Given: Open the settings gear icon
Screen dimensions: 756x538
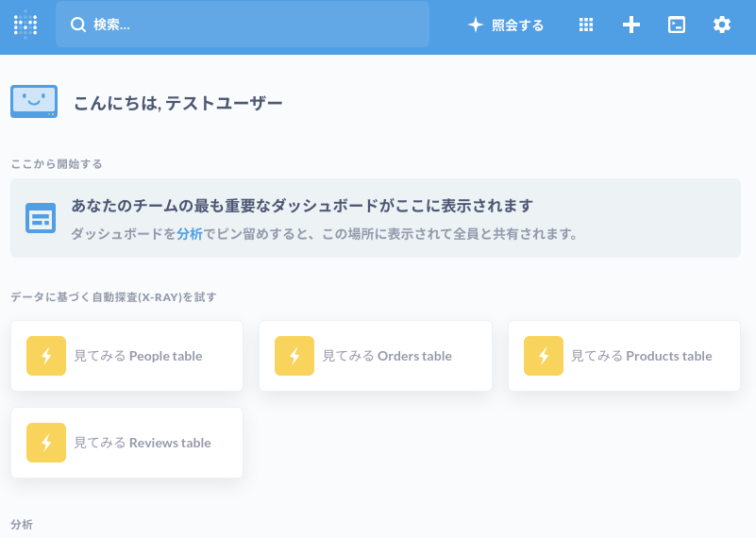Looking at the screenshot, I should (x=722, y=25).
